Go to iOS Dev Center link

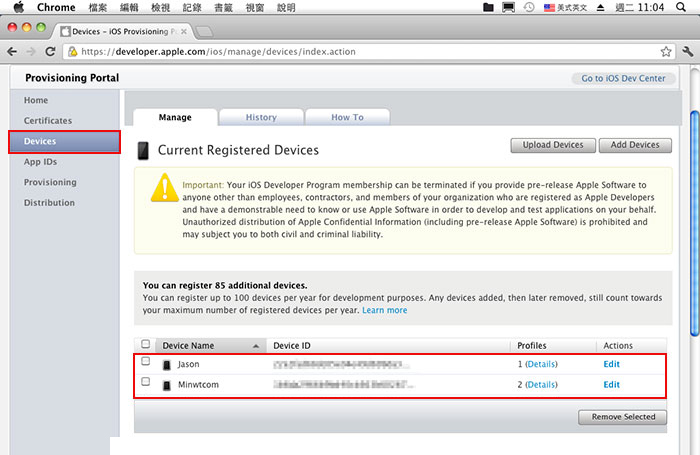[x=623, y=78]
